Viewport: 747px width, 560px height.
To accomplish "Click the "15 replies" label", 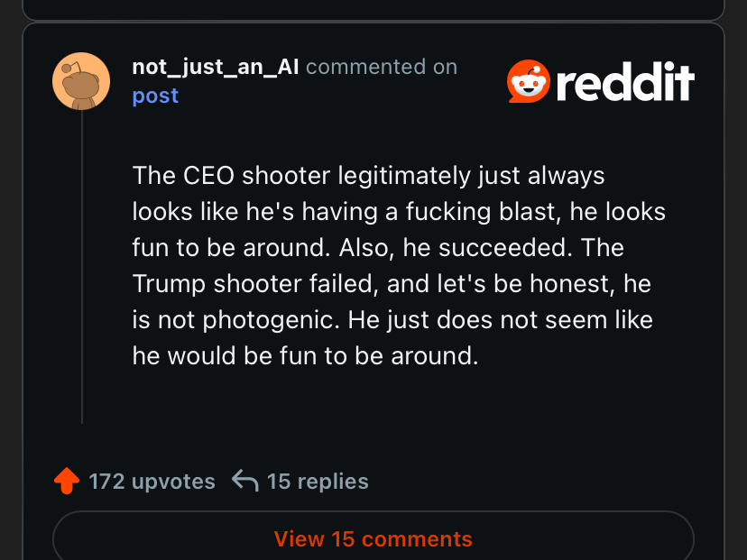I will click(x=318, y=482).
